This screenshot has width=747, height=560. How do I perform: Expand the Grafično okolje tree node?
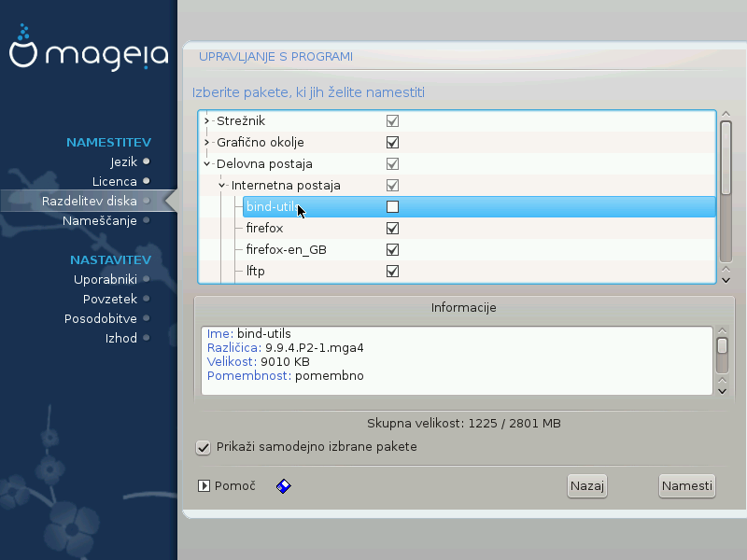click(x=206, y=143)
